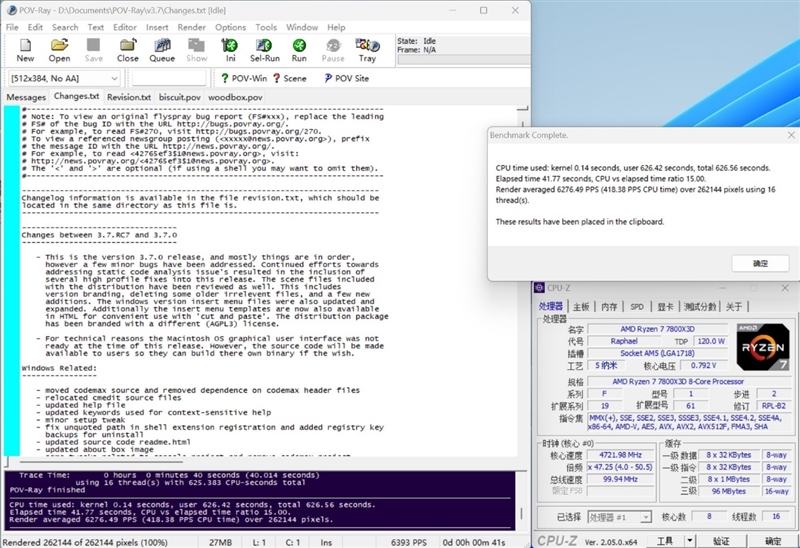
Task: Click the 96 MBytes L3 cache value
Action: point(729,491)
